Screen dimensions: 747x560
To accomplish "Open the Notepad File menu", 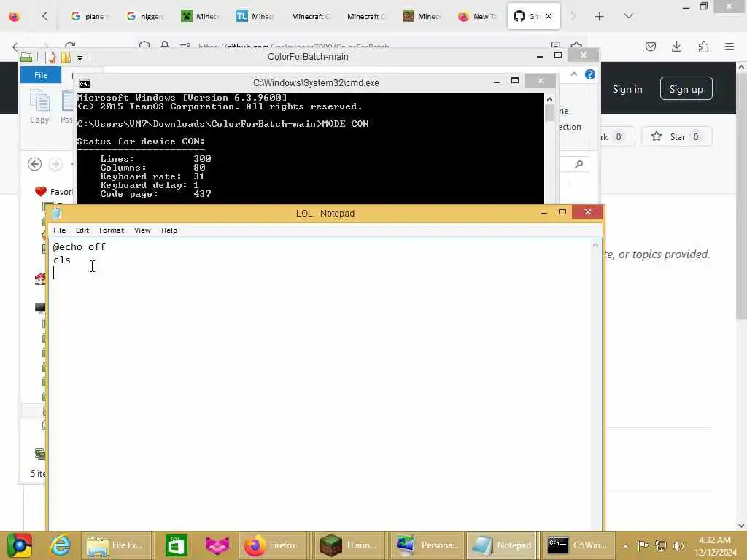I will pyautogui.click(x=60, y=230).
